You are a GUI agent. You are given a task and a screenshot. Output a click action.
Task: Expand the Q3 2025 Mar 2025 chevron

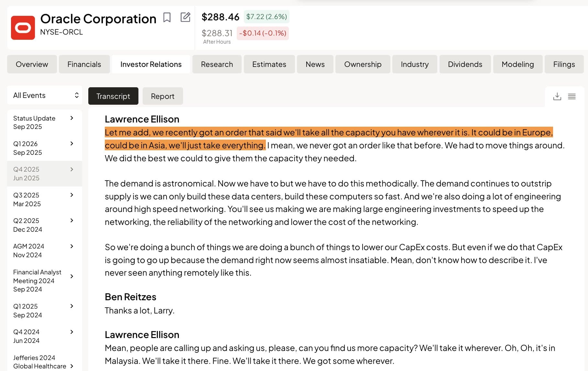coord(72,195)
